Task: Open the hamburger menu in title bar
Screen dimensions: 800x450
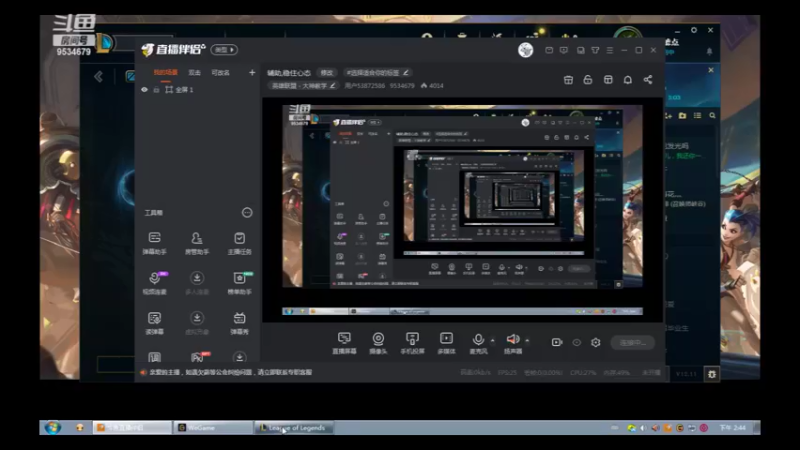Action: [x=610, y=51]
